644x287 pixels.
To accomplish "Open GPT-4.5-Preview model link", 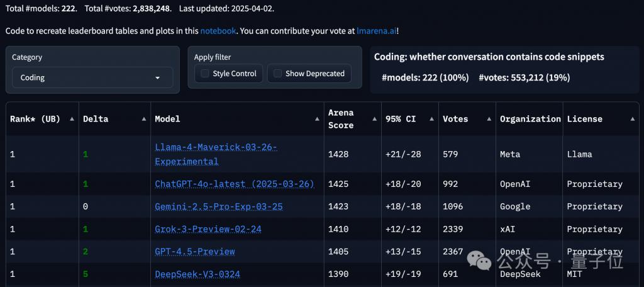I will (195, 251).
